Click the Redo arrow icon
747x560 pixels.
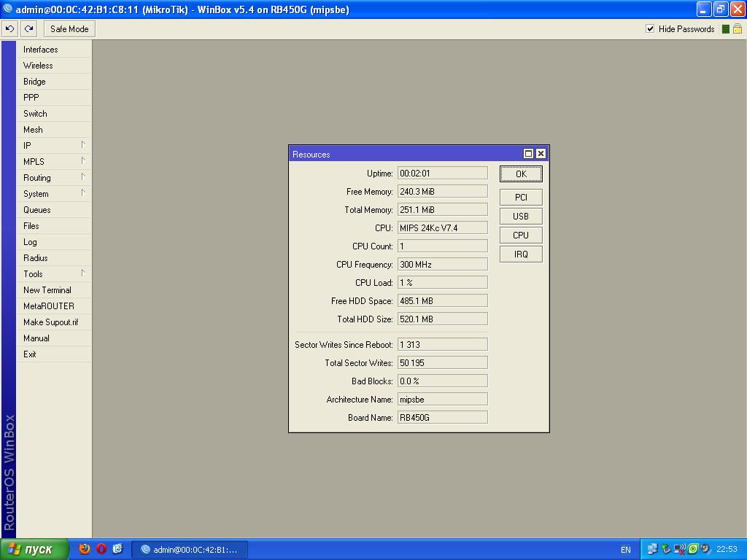click(29, 29)
